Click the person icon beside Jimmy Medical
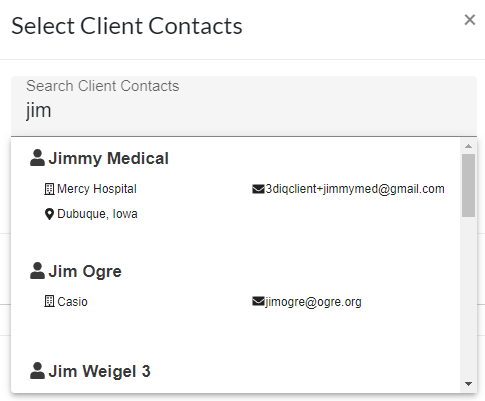Image resolution: width=485 pixels, height=401 pixels. 37,158
